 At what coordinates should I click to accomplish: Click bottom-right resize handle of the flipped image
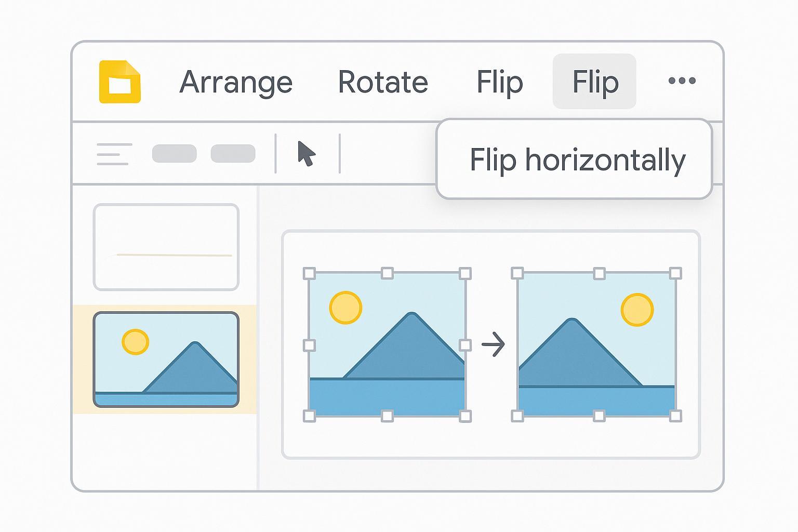click(675, 416)
